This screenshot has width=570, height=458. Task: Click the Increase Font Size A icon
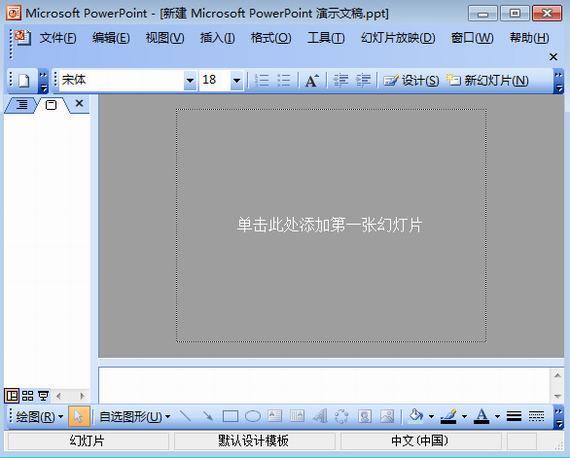coord(312,80)
